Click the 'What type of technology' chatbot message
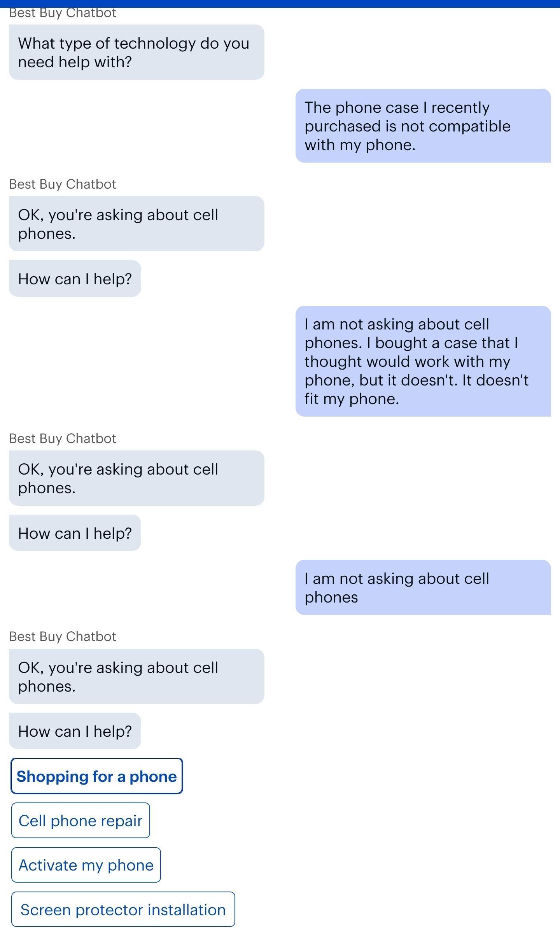The height and width of the screenshot is (946, 560). [x=136, y=52]
